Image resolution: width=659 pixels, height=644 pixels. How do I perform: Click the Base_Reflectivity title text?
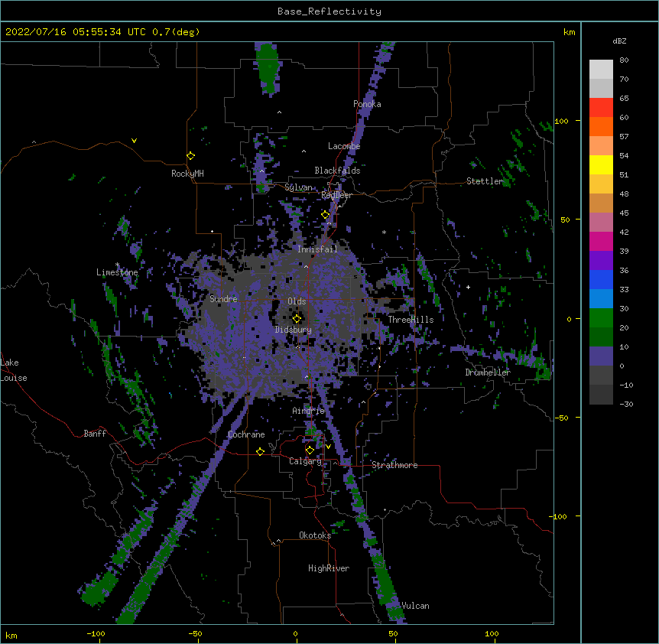click(x=329, y=11)
